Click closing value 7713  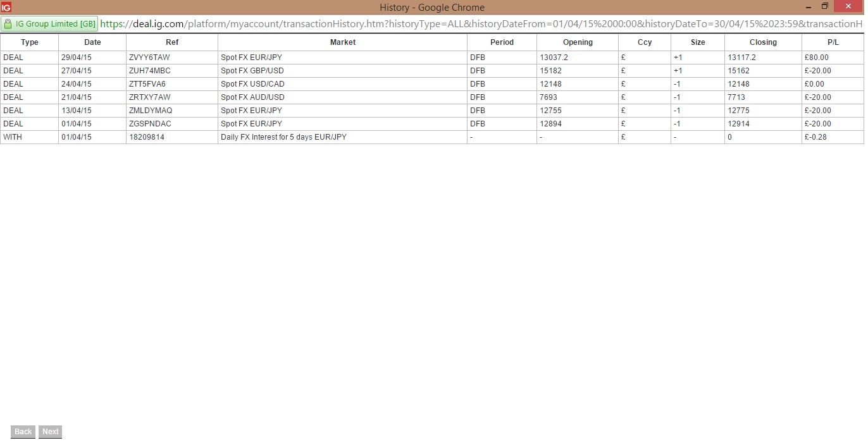point(736,97)
